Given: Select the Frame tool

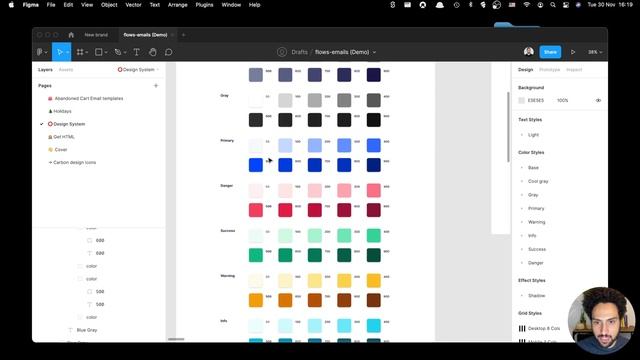Looking at the screenshot, I should tap(80, 52).
